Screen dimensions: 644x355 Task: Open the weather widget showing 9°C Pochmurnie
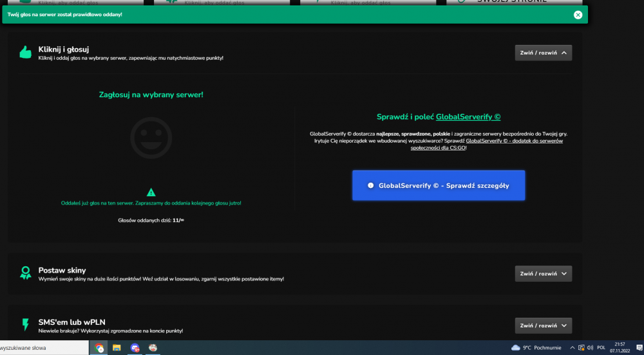coord(536,348)
